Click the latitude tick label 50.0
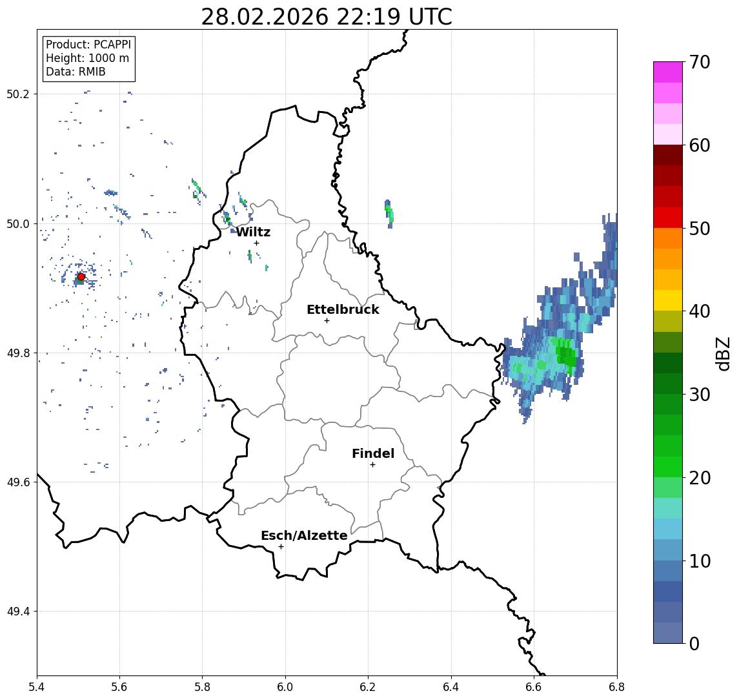Viewport: 739px width, 700px height. pyautogui.click(x=18, y=223)
